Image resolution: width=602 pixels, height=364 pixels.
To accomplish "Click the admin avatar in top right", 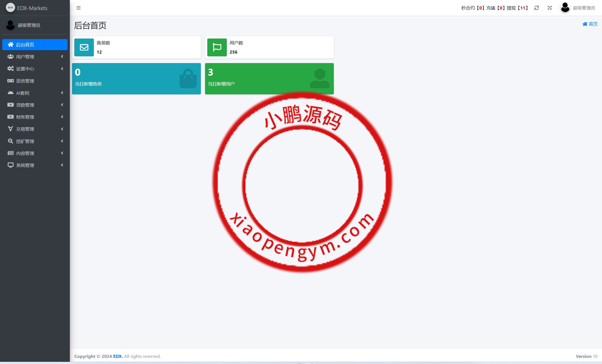I will point(565,8).
